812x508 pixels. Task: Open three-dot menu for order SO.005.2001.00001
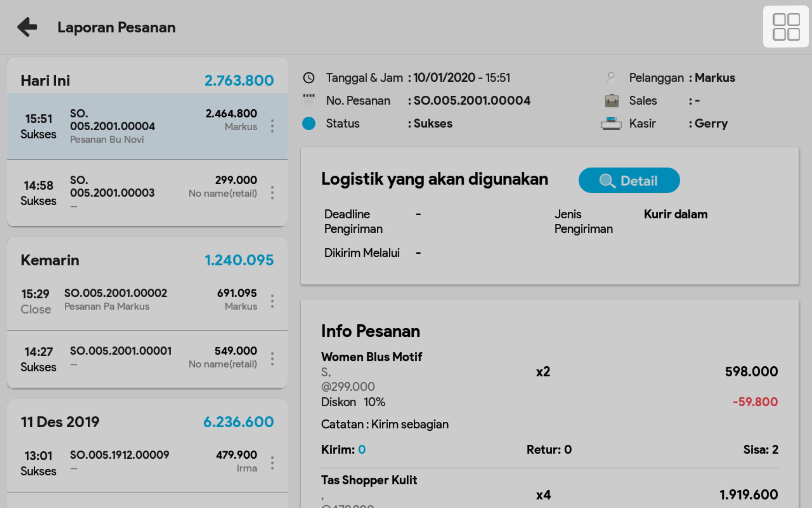tap(272, 359)
